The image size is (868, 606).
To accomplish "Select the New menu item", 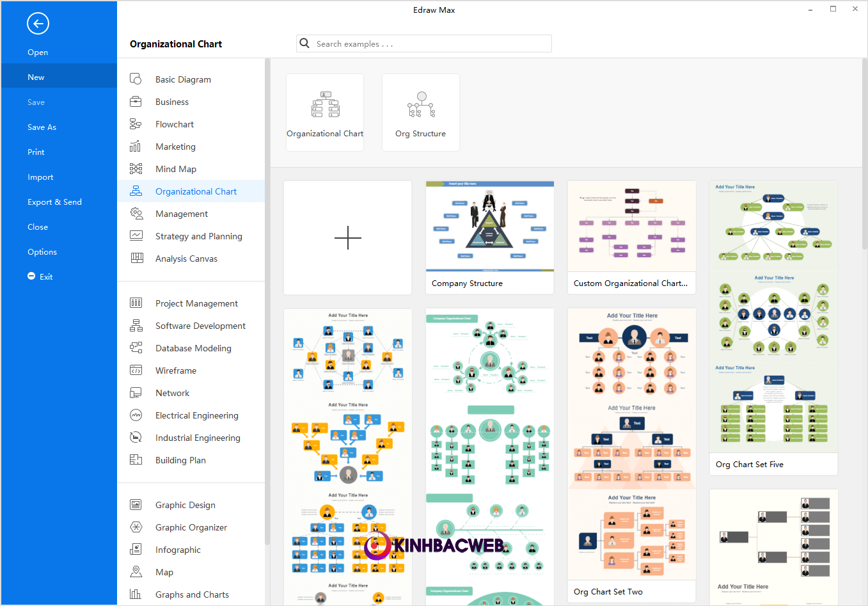I will click(x=59, y=77).
